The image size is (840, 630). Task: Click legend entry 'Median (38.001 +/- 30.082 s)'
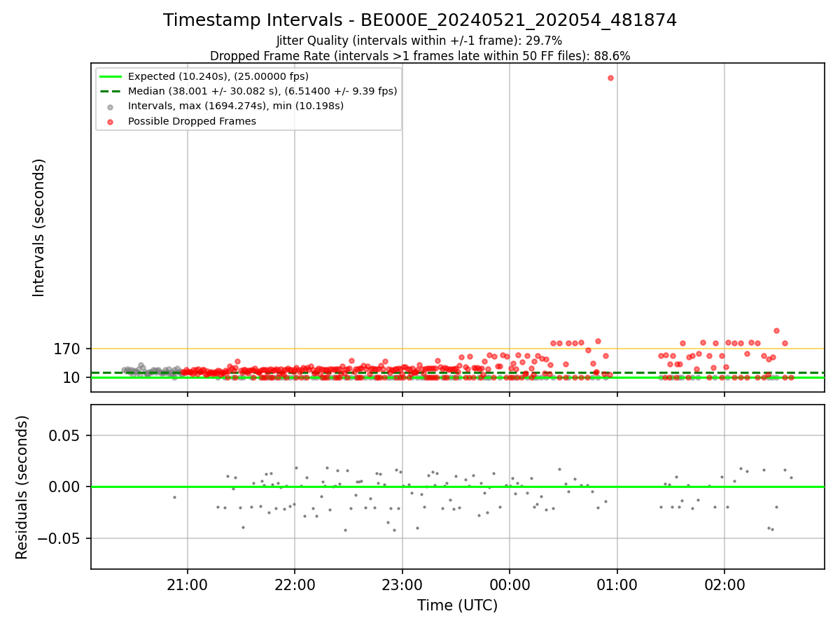[x=262, y=91]
